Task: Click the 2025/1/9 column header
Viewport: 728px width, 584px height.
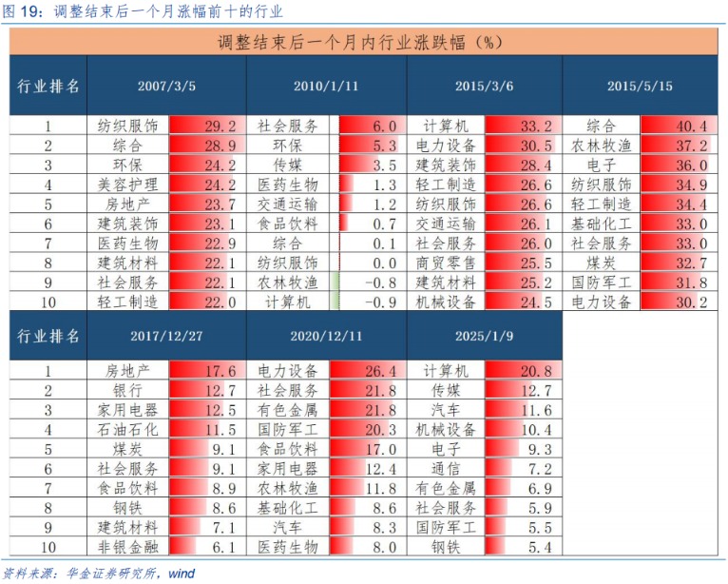Action: click(484, 338)
